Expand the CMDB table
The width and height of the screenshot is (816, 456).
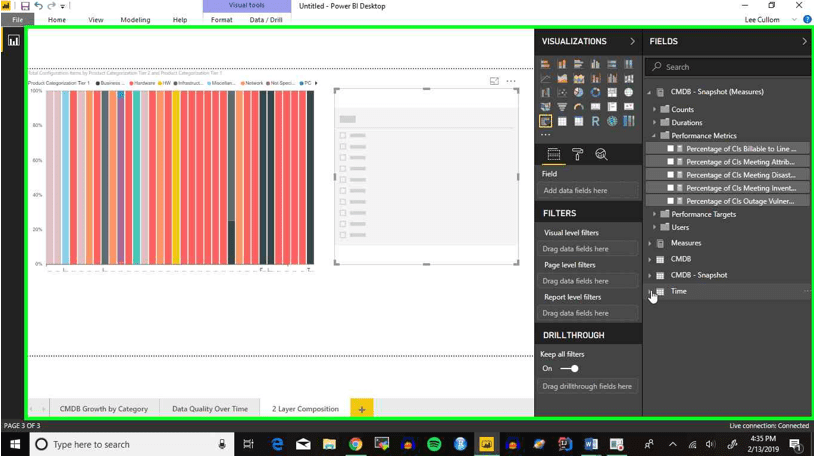coord(649,259)
